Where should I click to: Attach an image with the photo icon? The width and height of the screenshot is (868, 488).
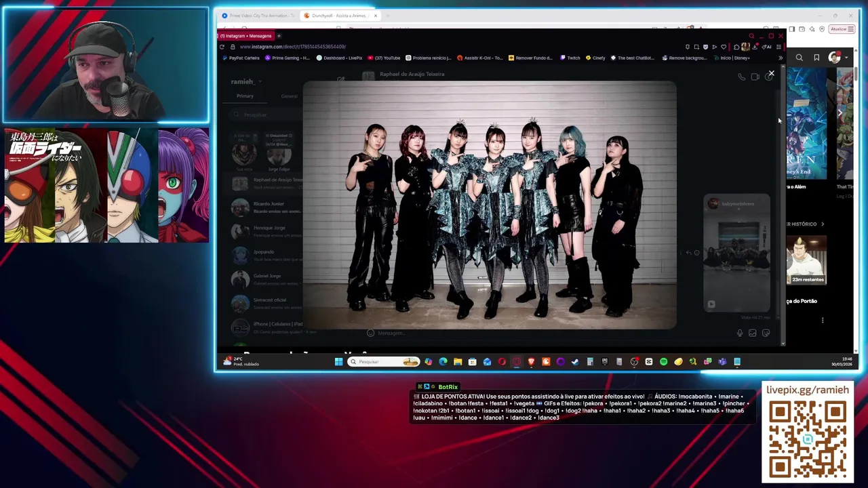[x=752, y=333]
